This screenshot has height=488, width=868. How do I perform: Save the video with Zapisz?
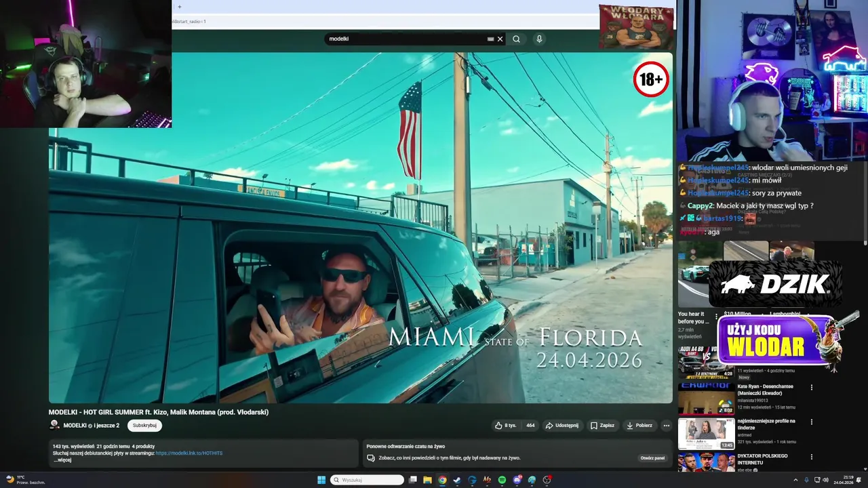[602, 426]
